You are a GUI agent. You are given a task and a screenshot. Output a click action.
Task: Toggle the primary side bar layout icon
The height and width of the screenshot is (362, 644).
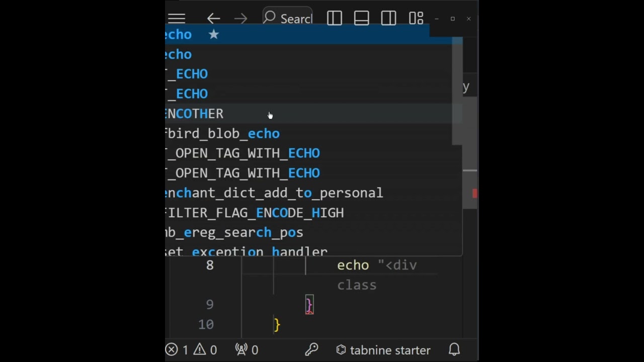[335, 19]
